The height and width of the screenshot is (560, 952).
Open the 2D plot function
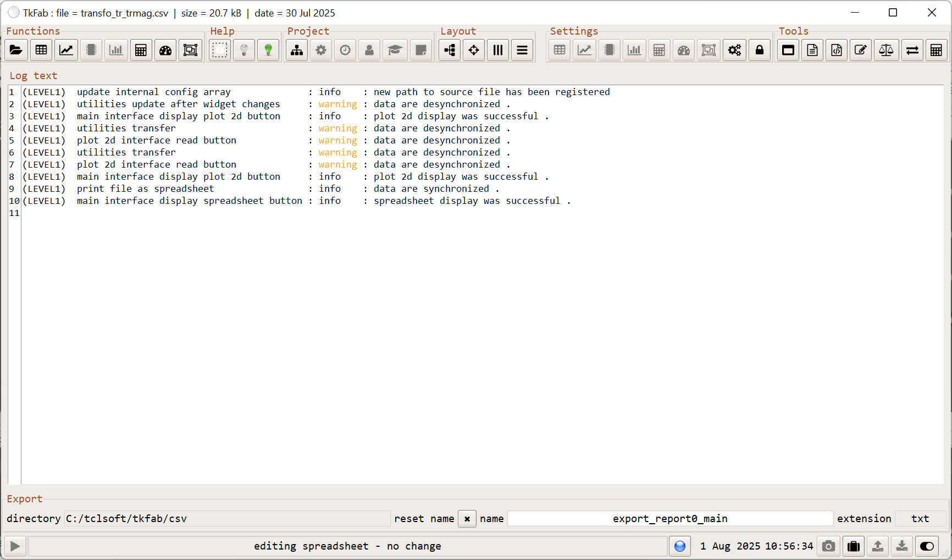[66, 50]
